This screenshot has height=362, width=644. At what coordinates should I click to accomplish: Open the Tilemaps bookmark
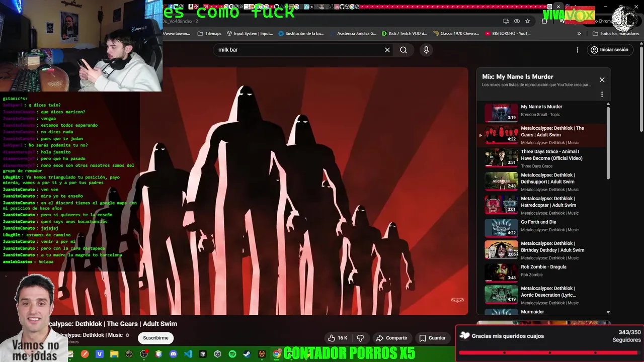point(209,34)
